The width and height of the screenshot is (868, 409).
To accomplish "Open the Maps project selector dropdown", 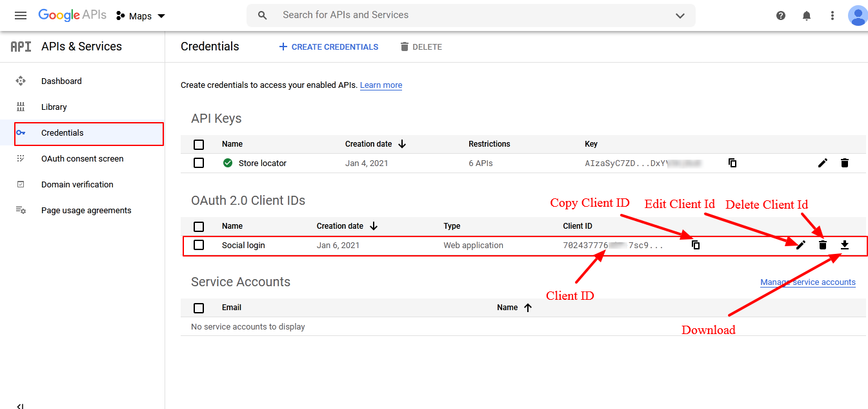I will click(141, 16).
